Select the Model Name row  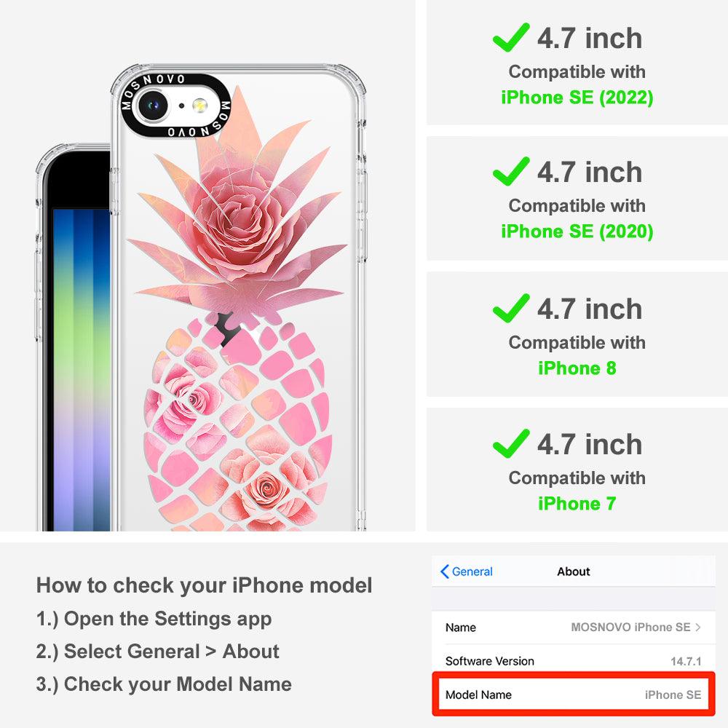(574, 695)
